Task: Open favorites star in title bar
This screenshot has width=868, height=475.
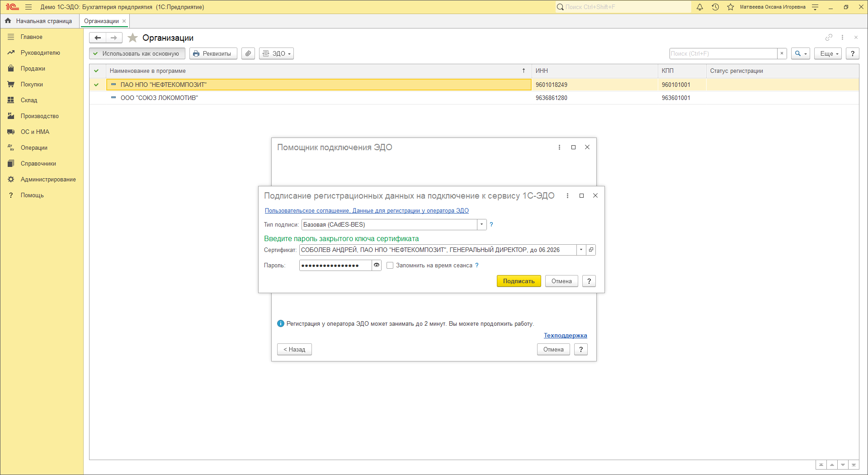Action: [731, 7]
